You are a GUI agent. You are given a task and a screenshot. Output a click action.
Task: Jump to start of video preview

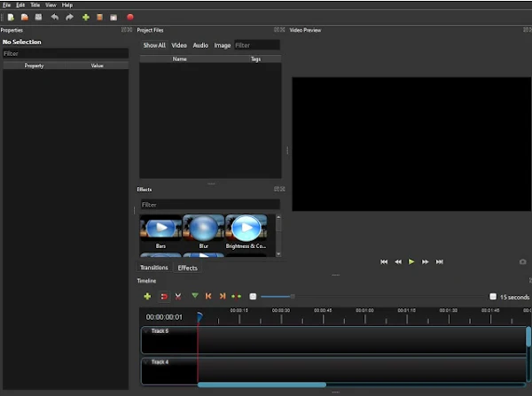384,261
